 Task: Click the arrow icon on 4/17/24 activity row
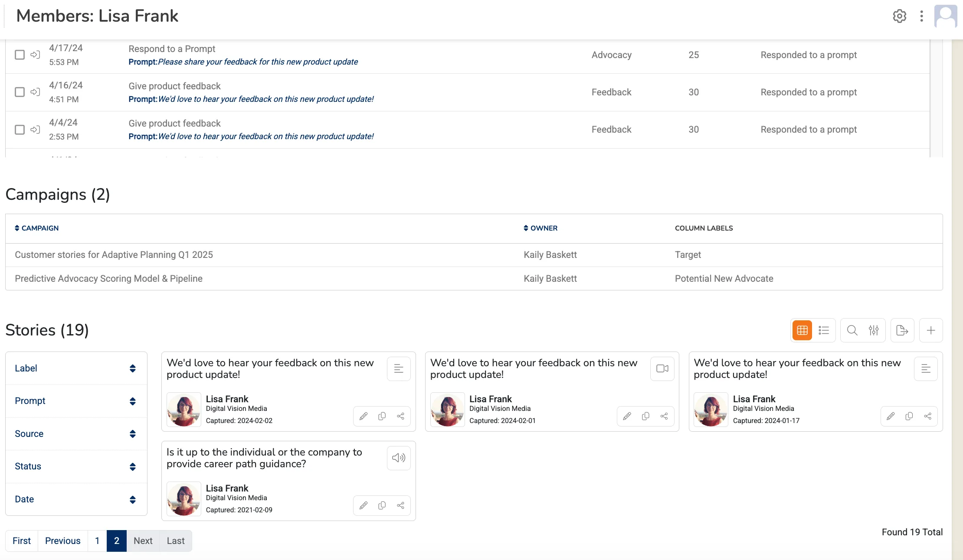pos(35,55)
